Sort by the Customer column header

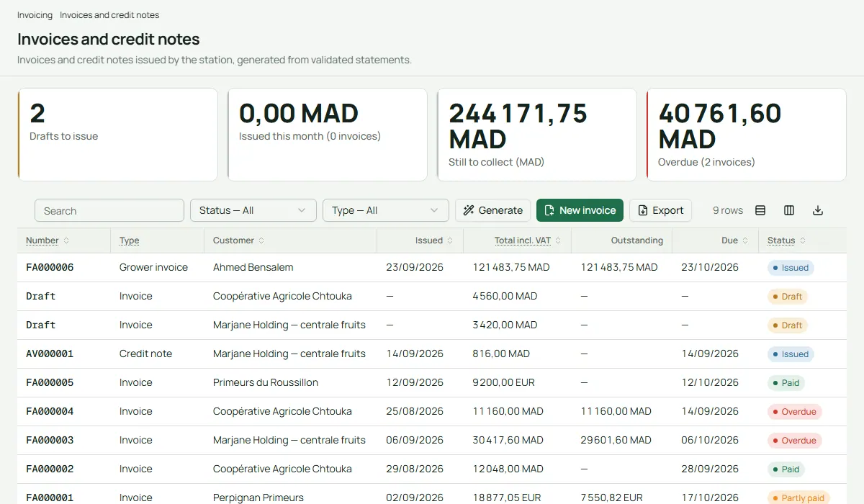238,240
